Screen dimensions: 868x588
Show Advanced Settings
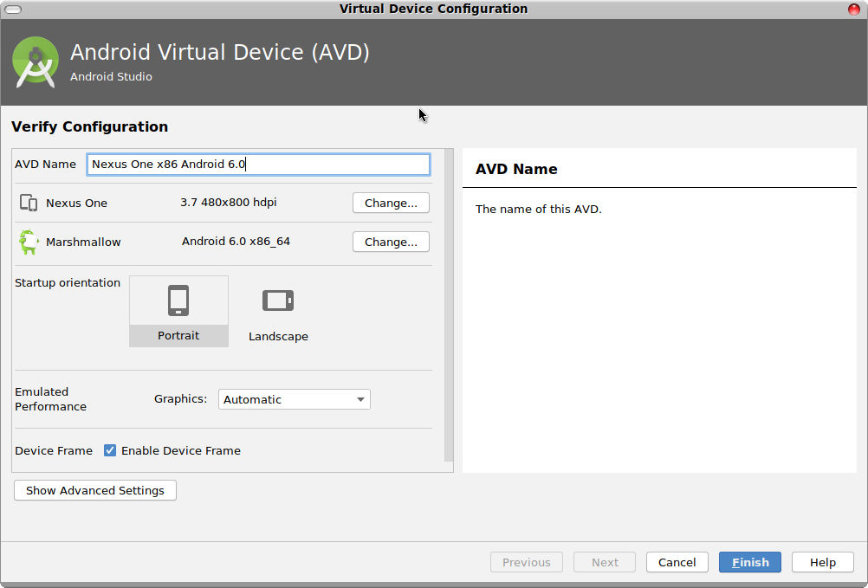[x=95, y=490]
